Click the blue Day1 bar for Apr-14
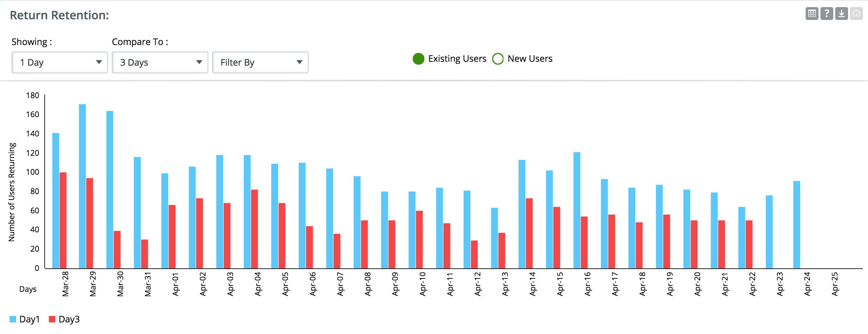Screen dimensions: 868x334 pos(522,214)
